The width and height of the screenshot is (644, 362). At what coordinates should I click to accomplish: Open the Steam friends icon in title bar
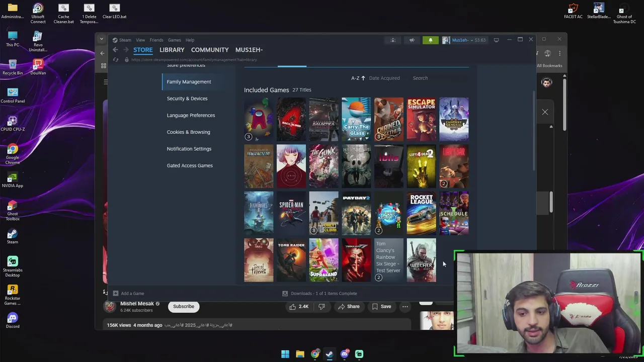pyautogui.click(x=393, y=40)
